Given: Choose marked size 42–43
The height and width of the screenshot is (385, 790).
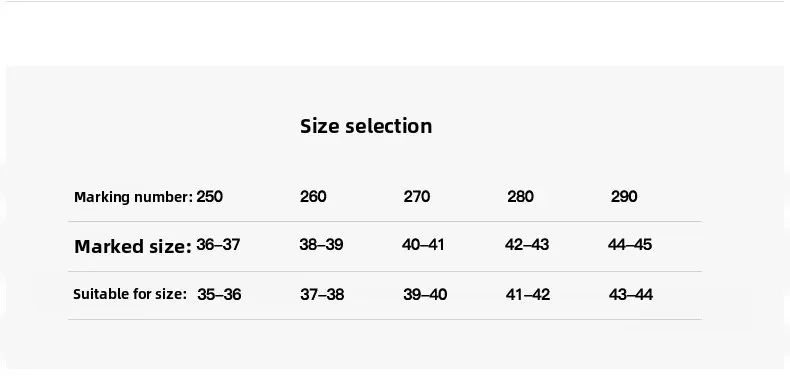Looking at the screenshot, I should coord(527,244).
